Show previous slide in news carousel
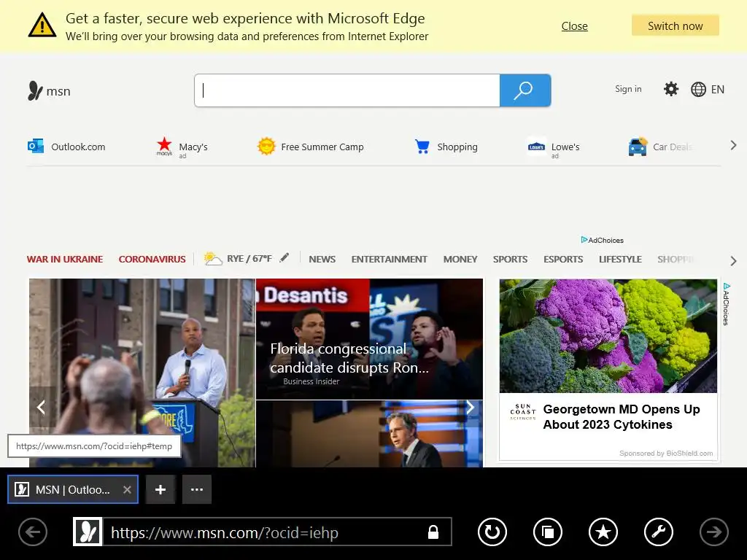The image size is (747, 560). click(x=42, y=407)
